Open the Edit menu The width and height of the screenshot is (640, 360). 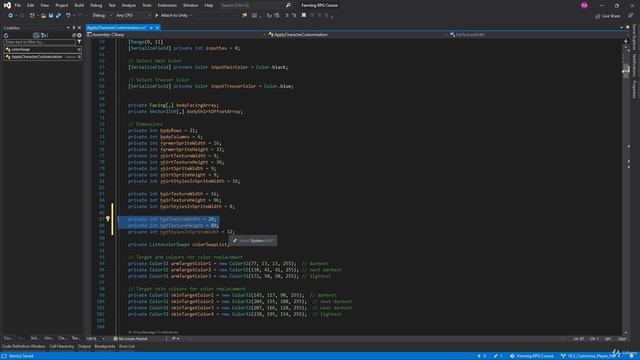tap(31, 5)
